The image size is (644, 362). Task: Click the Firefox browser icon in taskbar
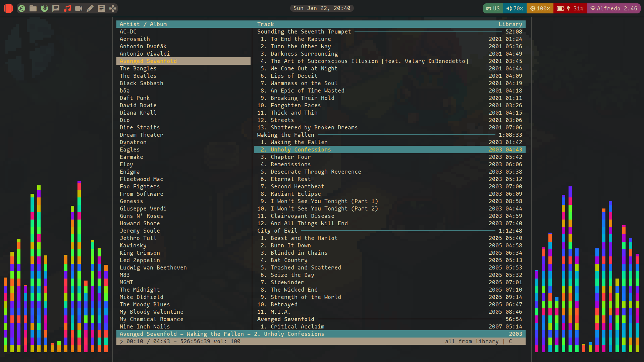(x=44, y=8)
